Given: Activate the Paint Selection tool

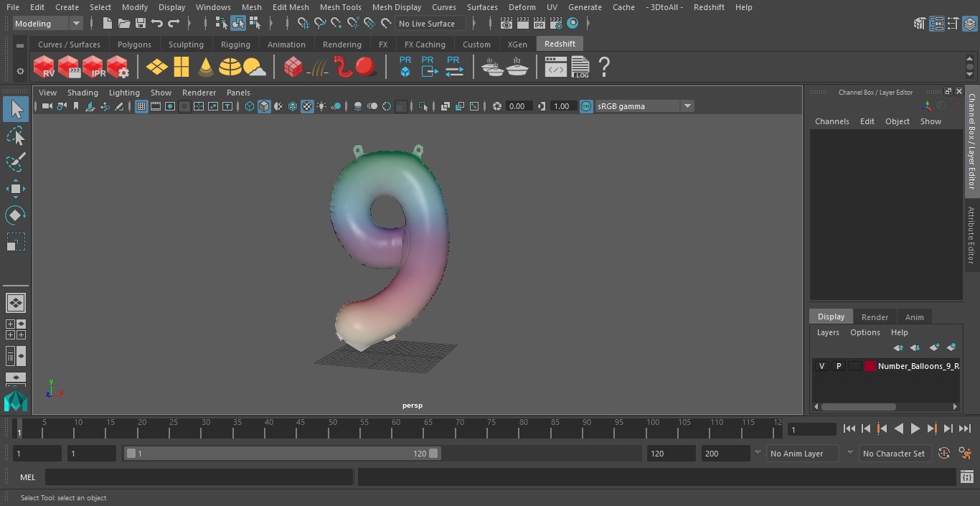Looking at the screenshot, I should click(16, 162).
